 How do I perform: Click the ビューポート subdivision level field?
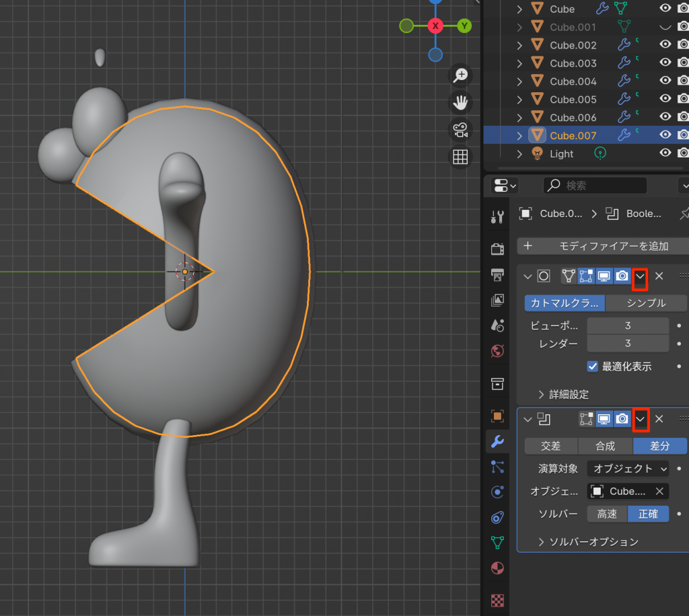pyautogui.click(x=627, y=325)
